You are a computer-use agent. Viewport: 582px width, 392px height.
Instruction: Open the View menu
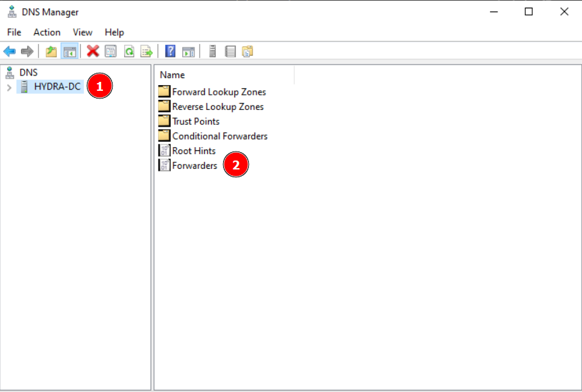[x=83, y=32]
